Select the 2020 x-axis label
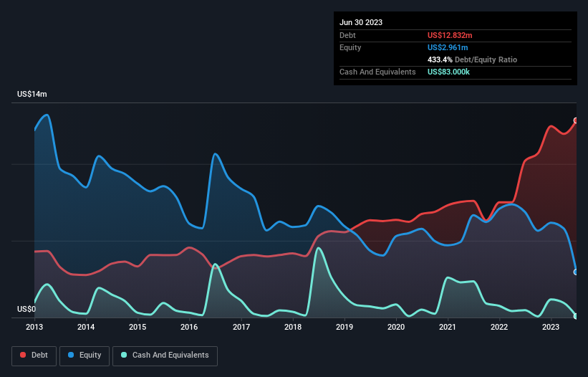The width and height of the screenshot is (588, 377). [x=396, y=327]
